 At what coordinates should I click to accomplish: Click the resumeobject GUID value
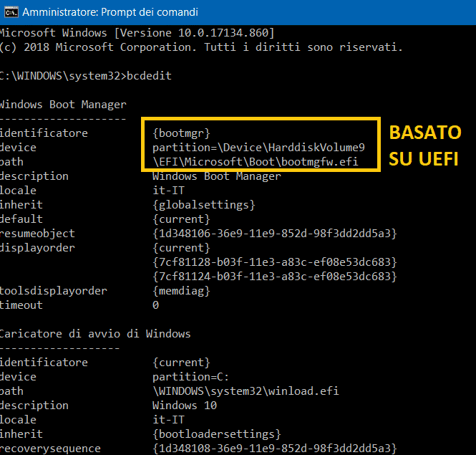point(274,234)
